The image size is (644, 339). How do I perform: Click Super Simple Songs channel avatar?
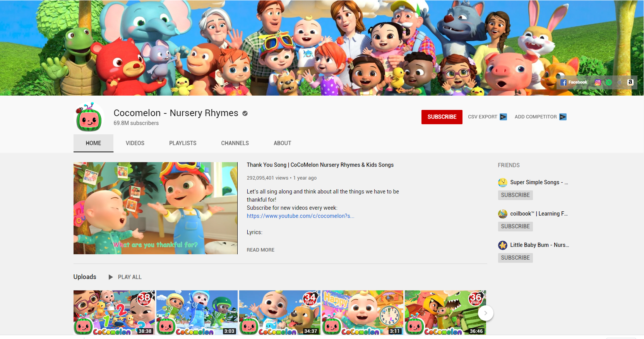tap(503, 182)
